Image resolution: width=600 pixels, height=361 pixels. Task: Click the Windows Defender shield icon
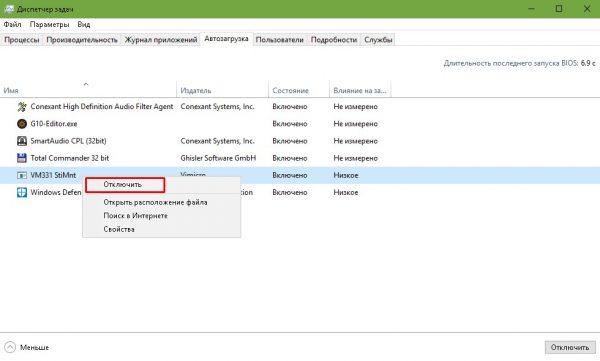[x=22, y=192]
